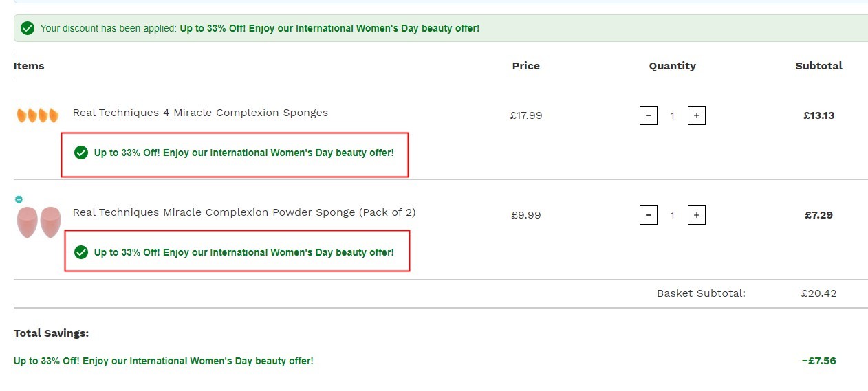
Task: Open the orange Miracle Complexion Sponges thumbnail
Action: pyautogui.click(x=38, y=115)
